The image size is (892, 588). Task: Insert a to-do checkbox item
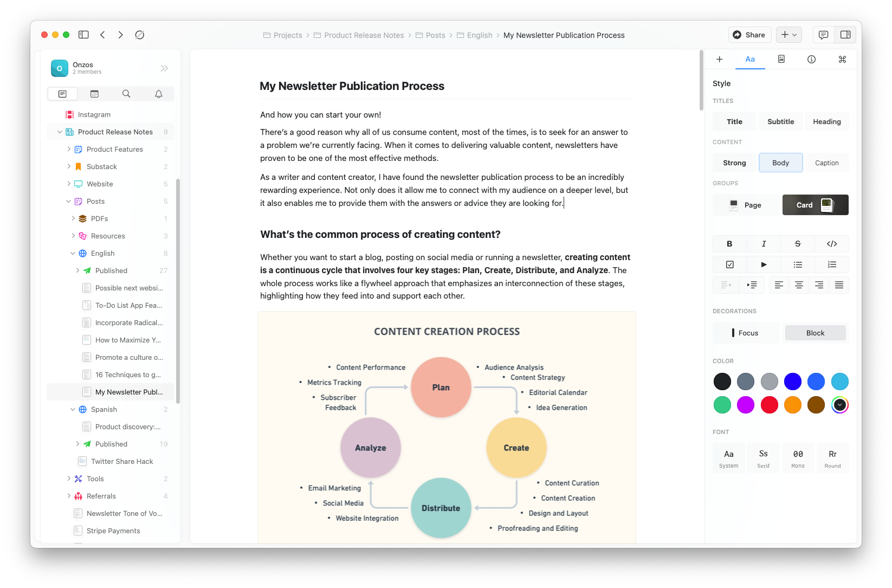coord(729,264)
